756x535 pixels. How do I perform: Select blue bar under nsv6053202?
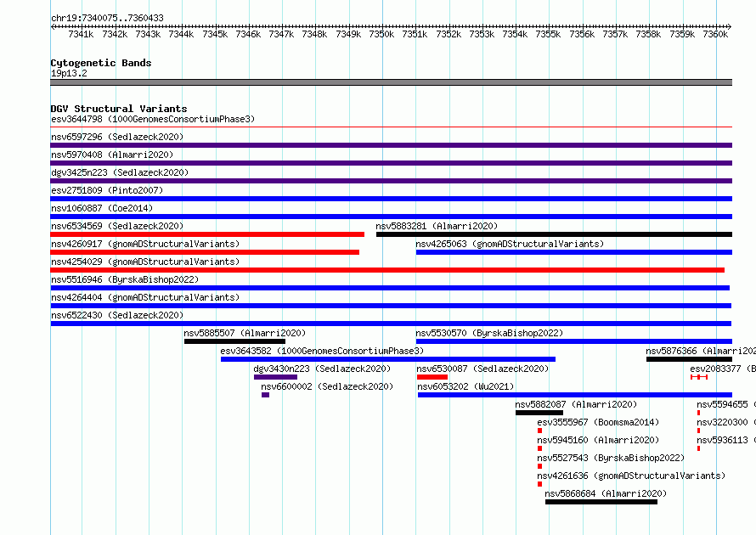coord(575,395)
